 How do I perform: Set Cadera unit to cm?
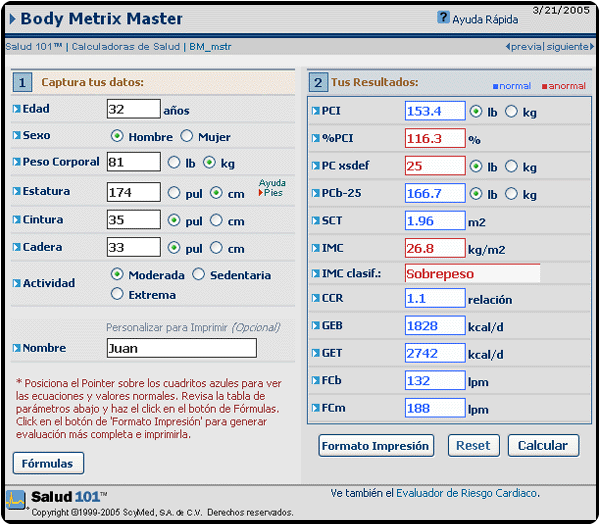coord(216,248)
